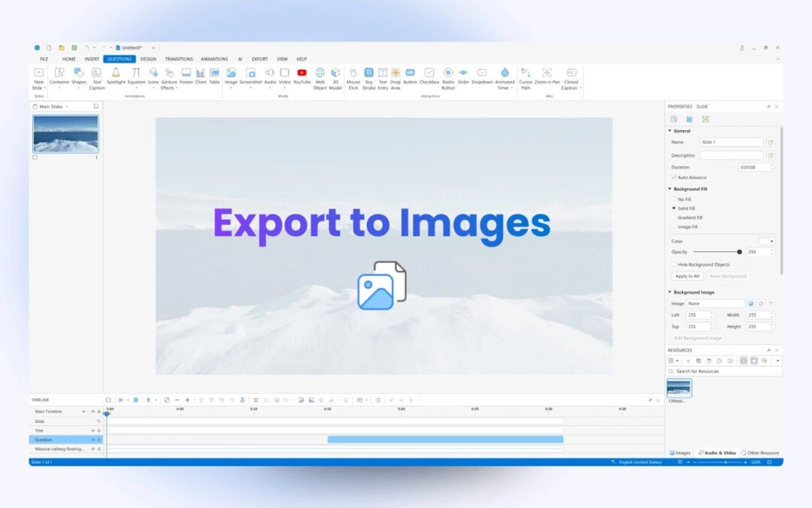
Task: Open the Audio & Video resources tab
Action: (x=717, y=453)
